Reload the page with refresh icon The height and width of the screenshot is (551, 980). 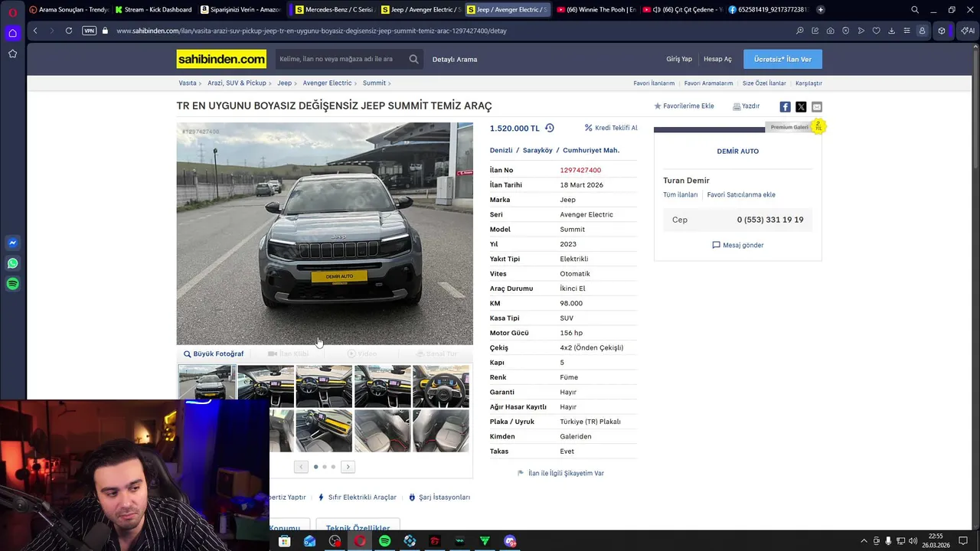pyautogui.click(x=69, y=31)
